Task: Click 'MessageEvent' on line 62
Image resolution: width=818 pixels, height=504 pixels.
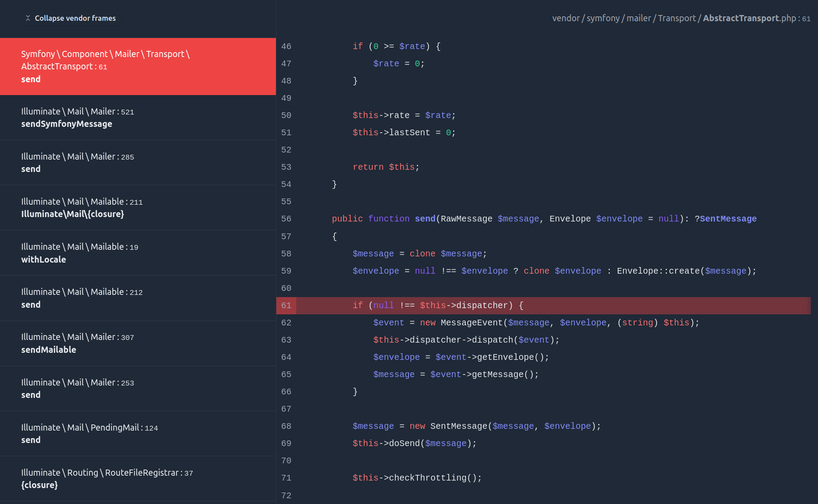Action: point(472,323)
